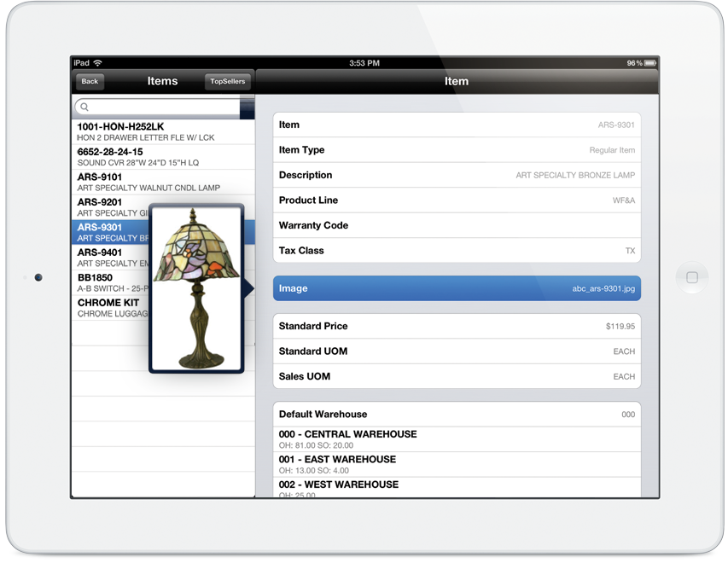Select item 1001-HON-H252LK

pos(163,132)
